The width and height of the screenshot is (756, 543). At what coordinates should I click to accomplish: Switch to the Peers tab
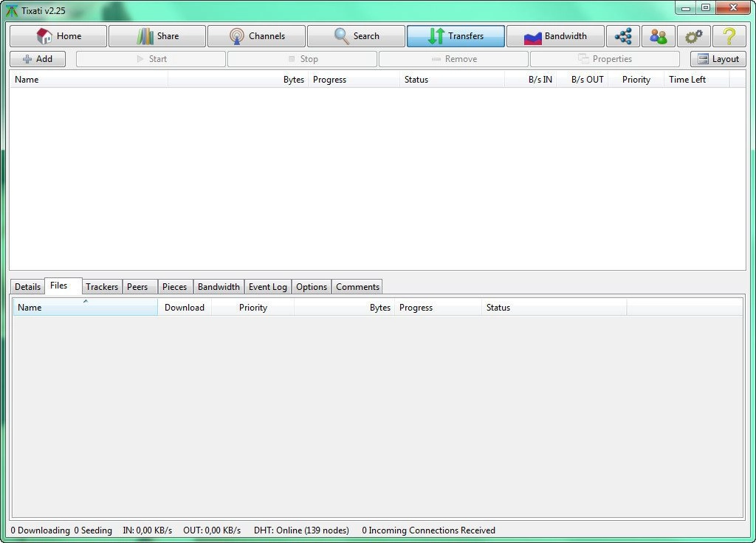pyautogui.click(x=140, y=287)
